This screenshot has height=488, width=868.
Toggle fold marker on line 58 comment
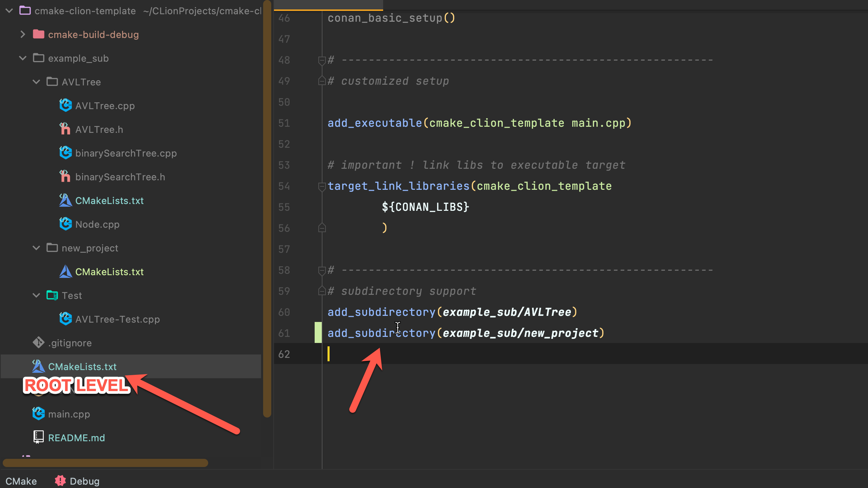322,270
